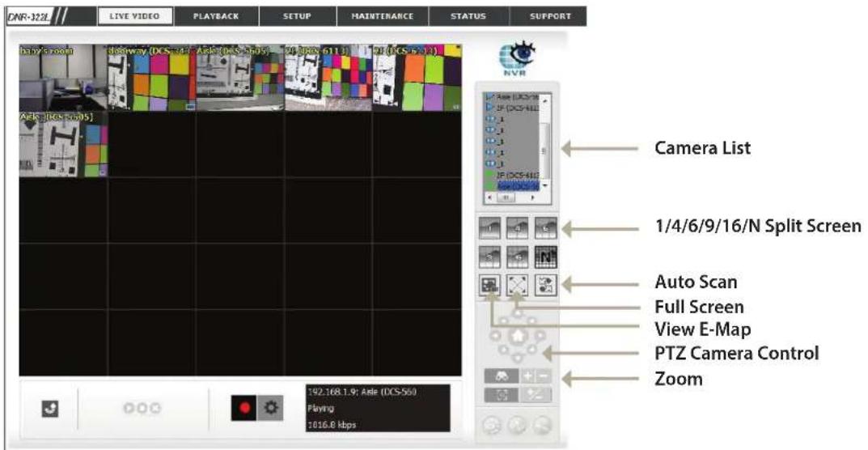Image resolution: width=868 pixels, height=450 pixels.
Task: Select the 16-split screen layout
Action: pyautogui.click(x=517, y=256)
